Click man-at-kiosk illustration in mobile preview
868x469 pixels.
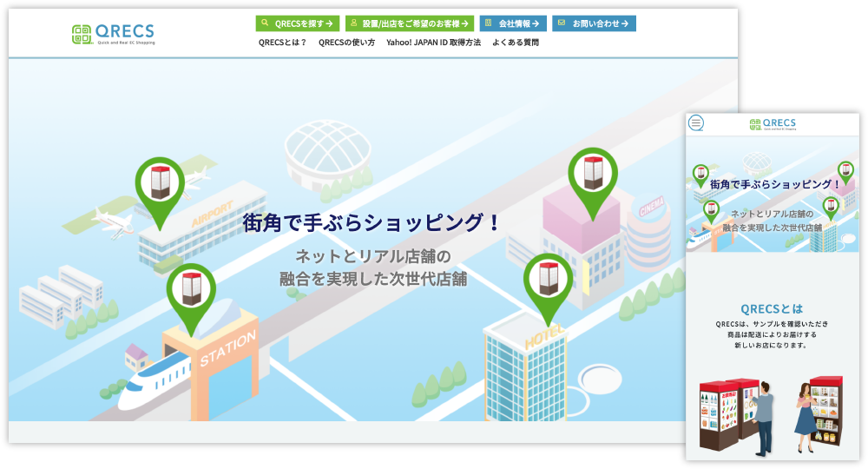coord(737,416)
